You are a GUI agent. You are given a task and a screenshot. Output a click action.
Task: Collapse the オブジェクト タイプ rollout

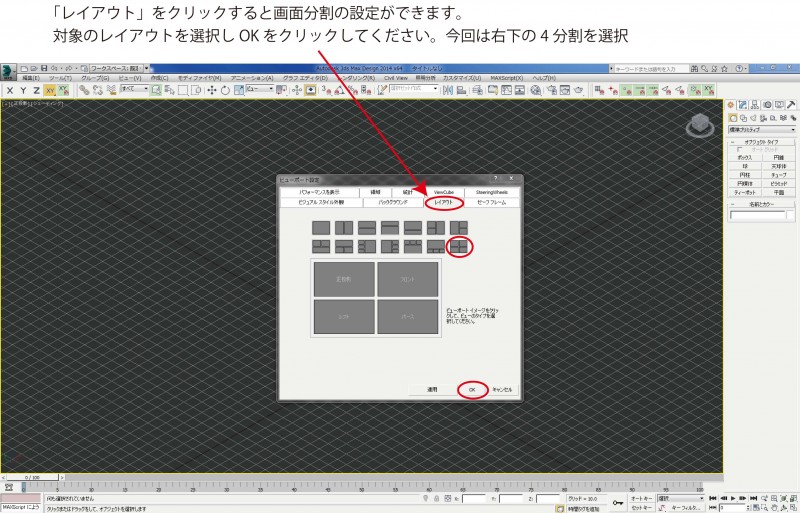coord(762,142)
